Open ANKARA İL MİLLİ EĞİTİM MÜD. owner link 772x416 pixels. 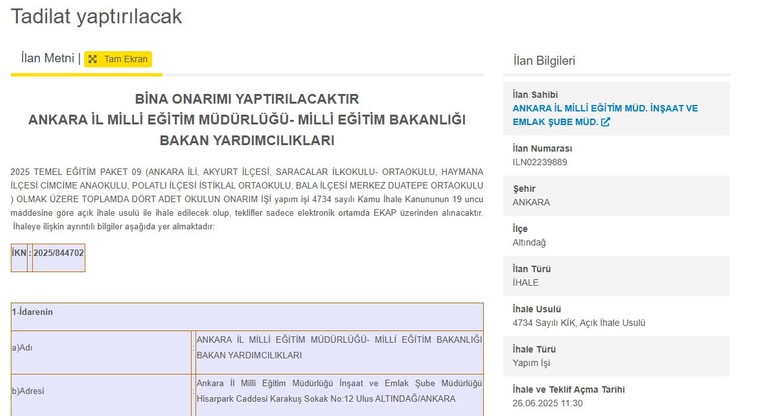pos(605,115)
